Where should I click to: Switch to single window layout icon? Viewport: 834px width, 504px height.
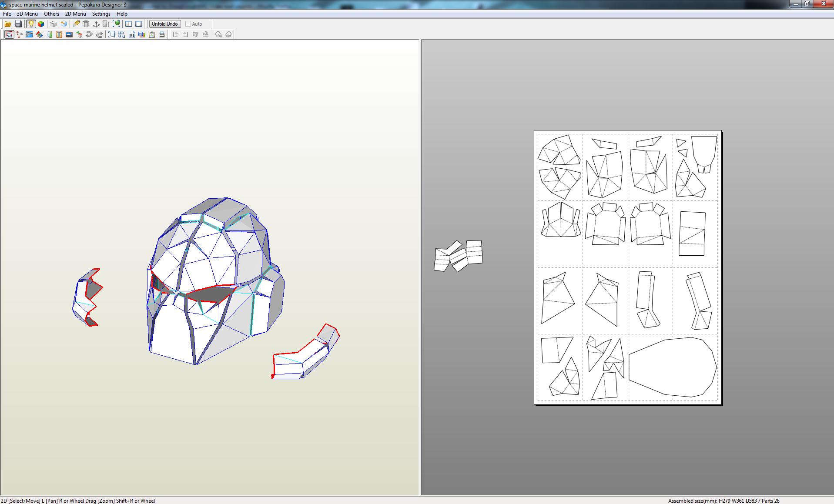pyautogui.click(x=139, y=24)
